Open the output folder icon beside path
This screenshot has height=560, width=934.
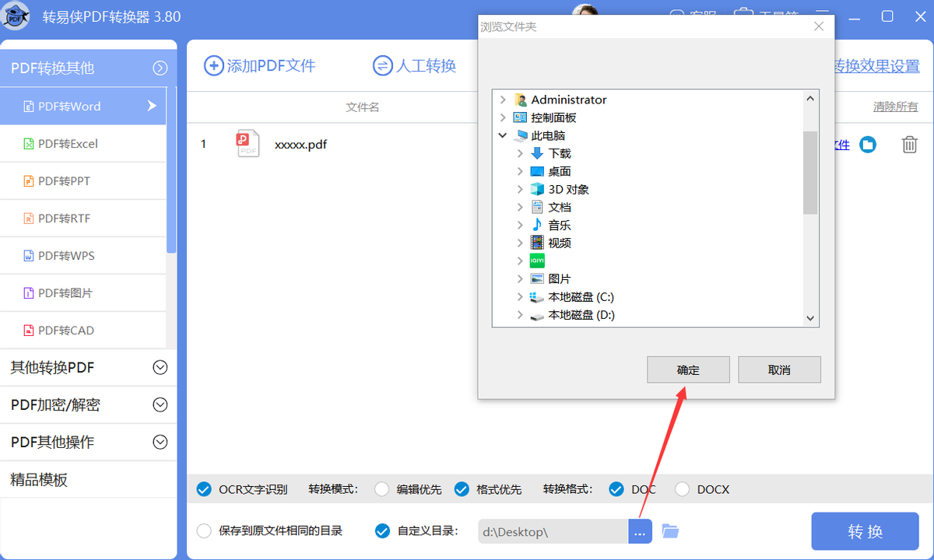pos(670,531)
